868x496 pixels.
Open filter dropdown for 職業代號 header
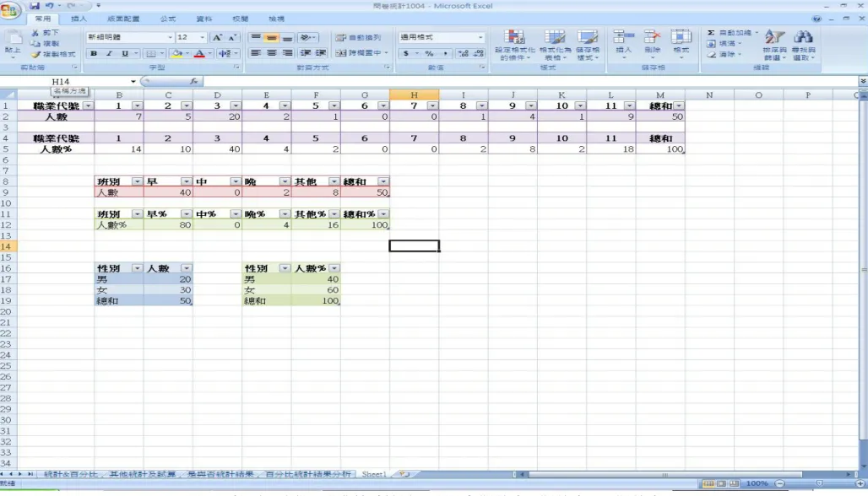pyautogui.click(x=88, y=105)
